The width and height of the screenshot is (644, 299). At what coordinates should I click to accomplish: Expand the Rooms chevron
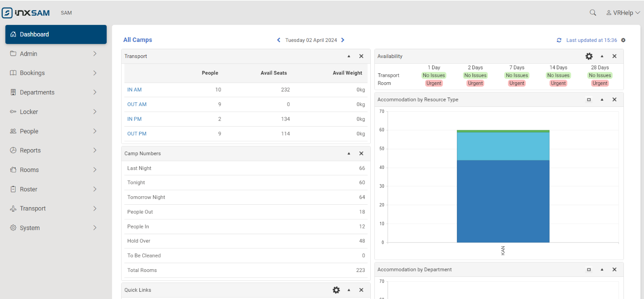pyautogui.click(x=95, y=170)
